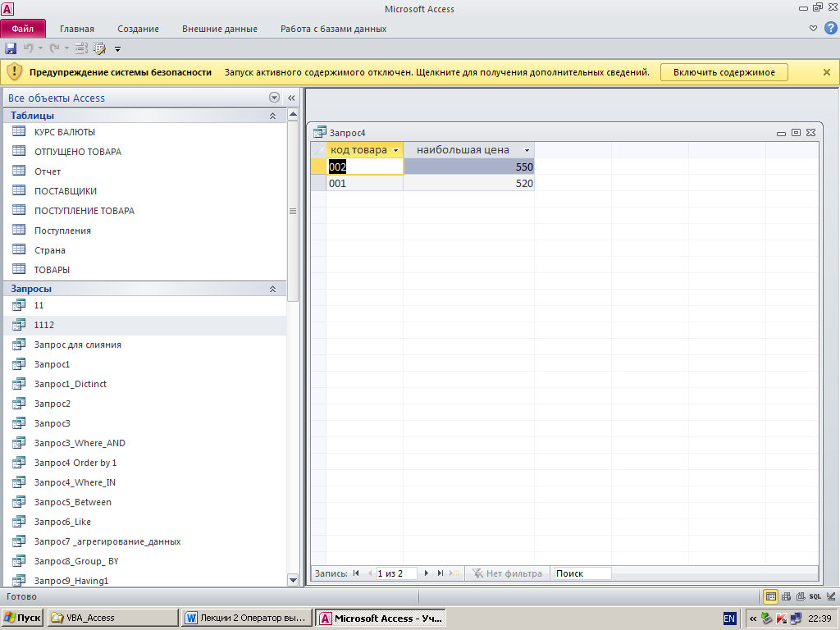Click the Redo arrow icon

coord(54,48)
